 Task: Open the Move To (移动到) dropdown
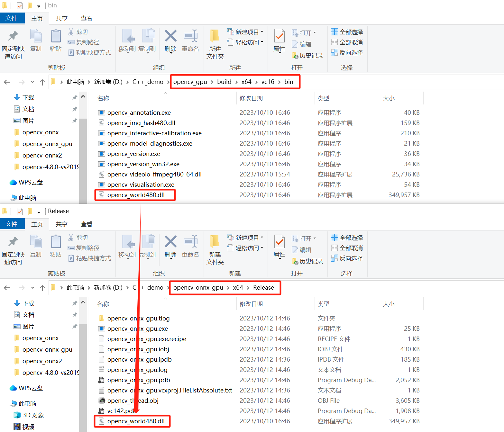click(127, 42)
